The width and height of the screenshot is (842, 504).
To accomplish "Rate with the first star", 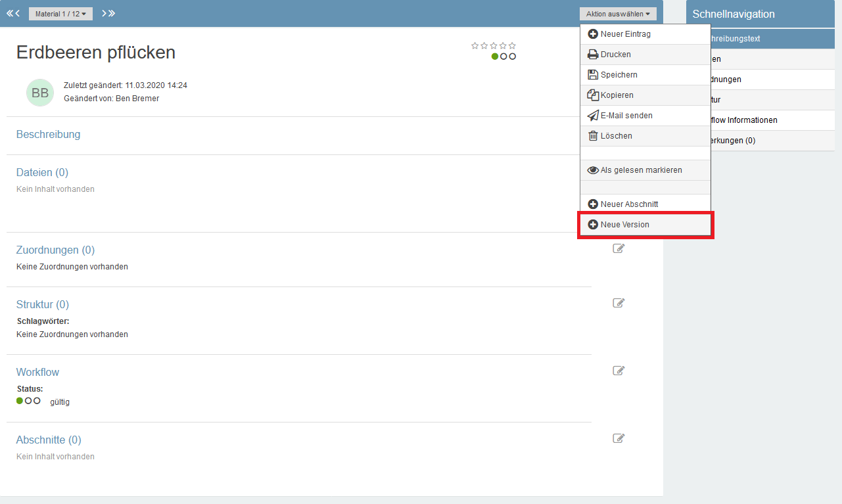I will (x=475, y=45).
